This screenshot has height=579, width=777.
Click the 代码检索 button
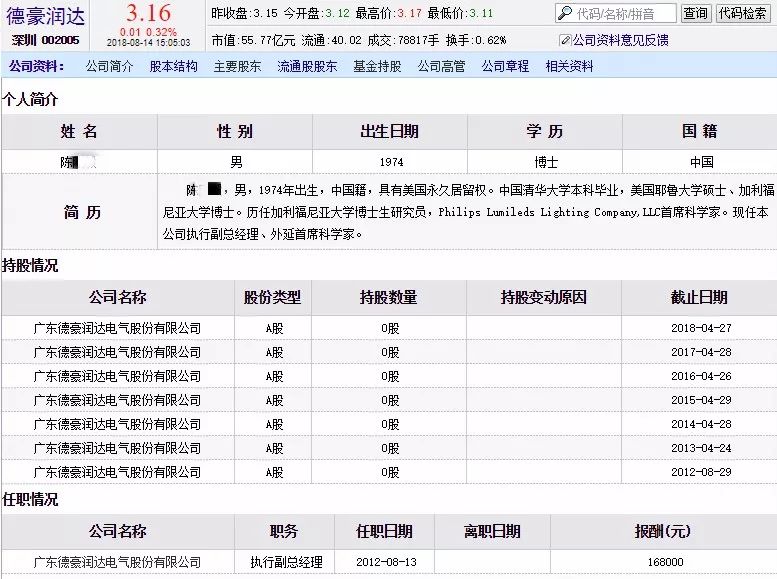[x=742, y=13]
